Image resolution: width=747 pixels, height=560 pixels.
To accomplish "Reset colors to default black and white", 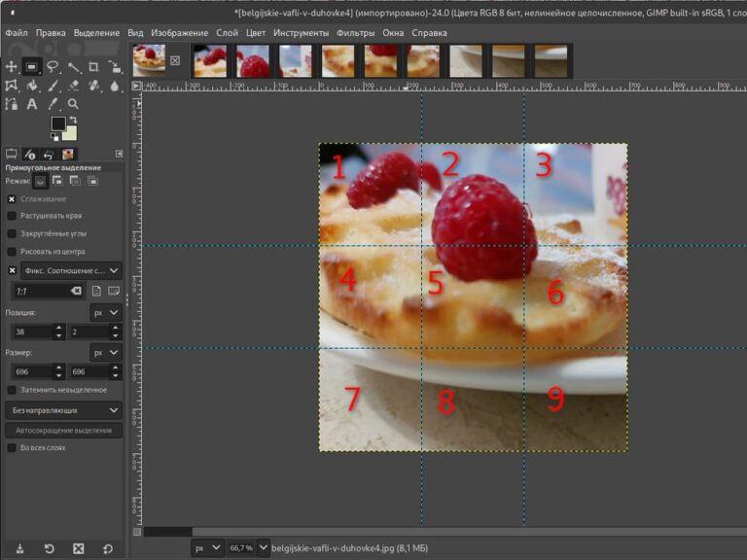I will pos(54,137).
